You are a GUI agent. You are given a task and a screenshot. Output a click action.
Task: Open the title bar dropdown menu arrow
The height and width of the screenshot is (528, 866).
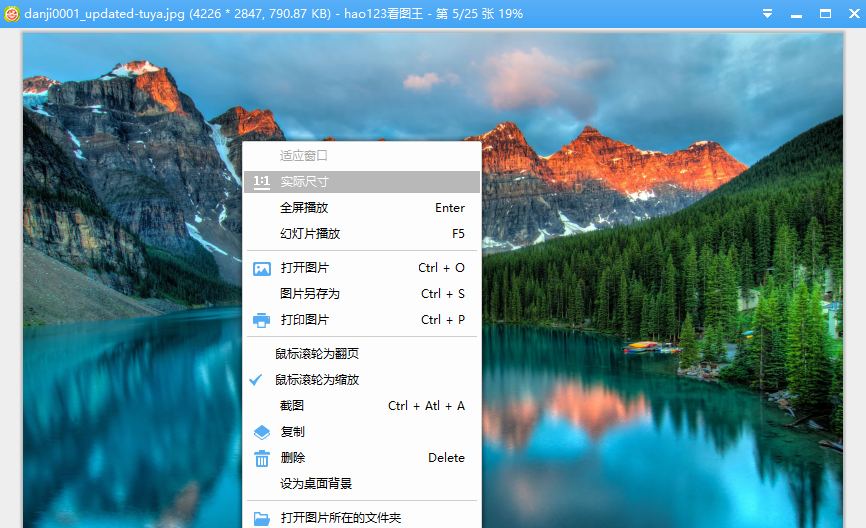[x=767, y=14]
